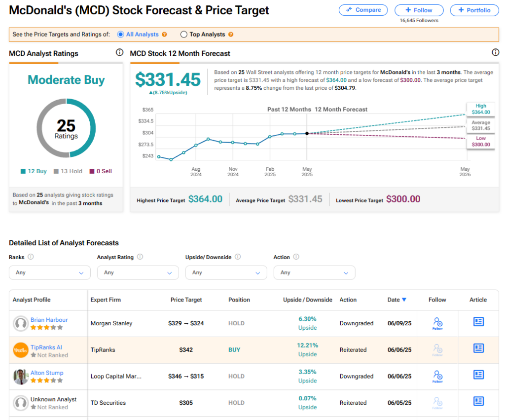Add McDonald's to Portfolio
The width and height of the screenshot is (505, 420).
(474, 10)
